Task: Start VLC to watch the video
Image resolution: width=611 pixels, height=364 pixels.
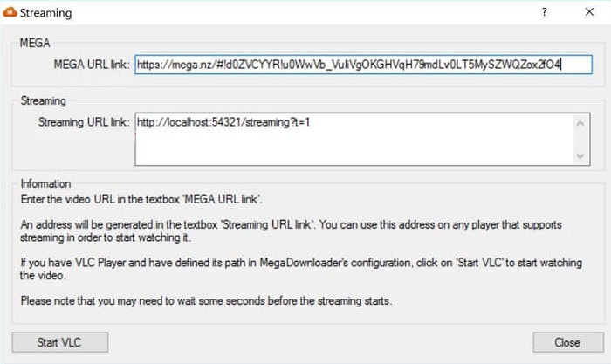Action: [60, 342]
